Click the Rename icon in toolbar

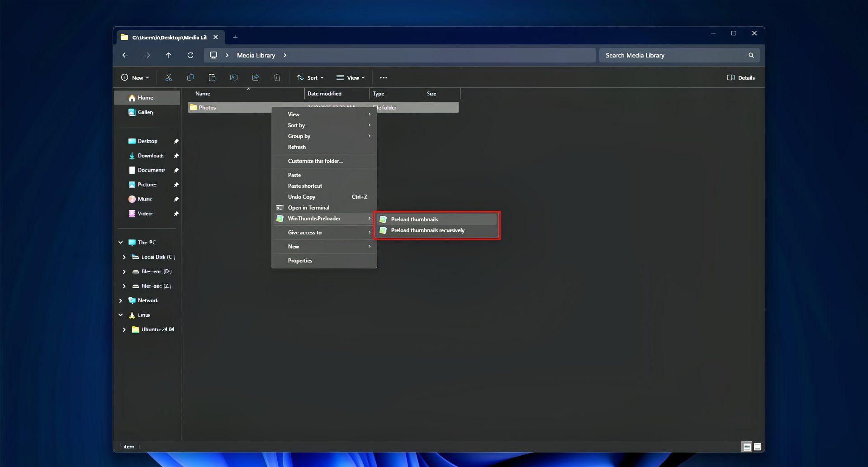click(234, 78)
